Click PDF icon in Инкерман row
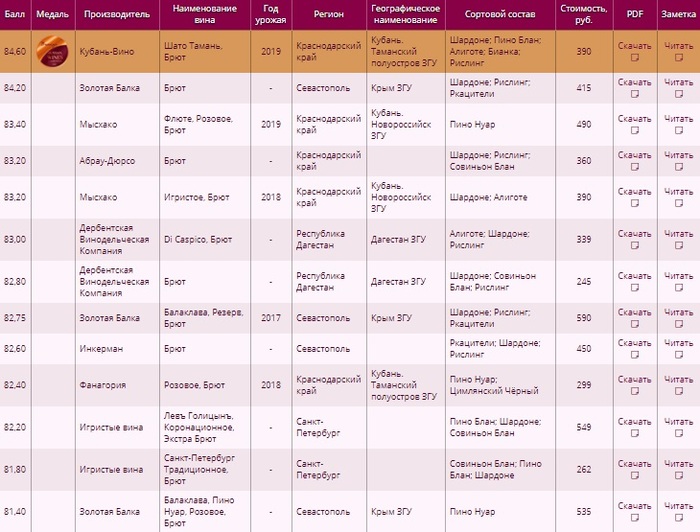 coord(634,355)
